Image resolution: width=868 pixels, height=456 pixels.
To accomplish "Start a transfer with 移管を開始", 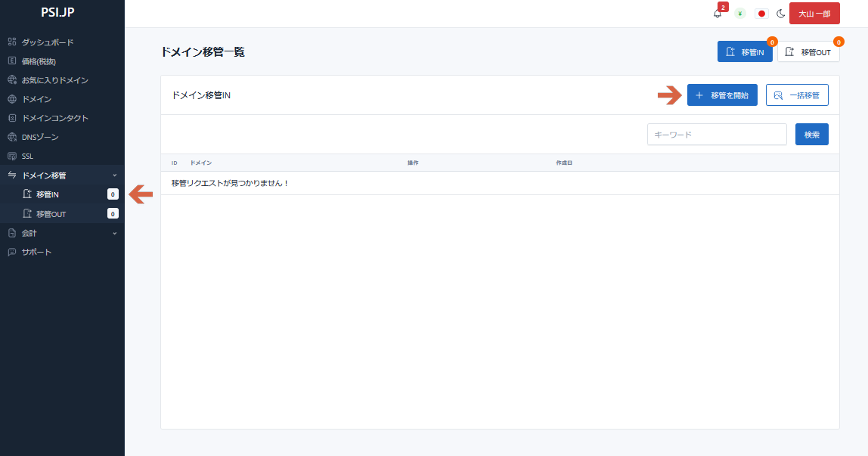I will pyautogui.click(x=721, y=95).
